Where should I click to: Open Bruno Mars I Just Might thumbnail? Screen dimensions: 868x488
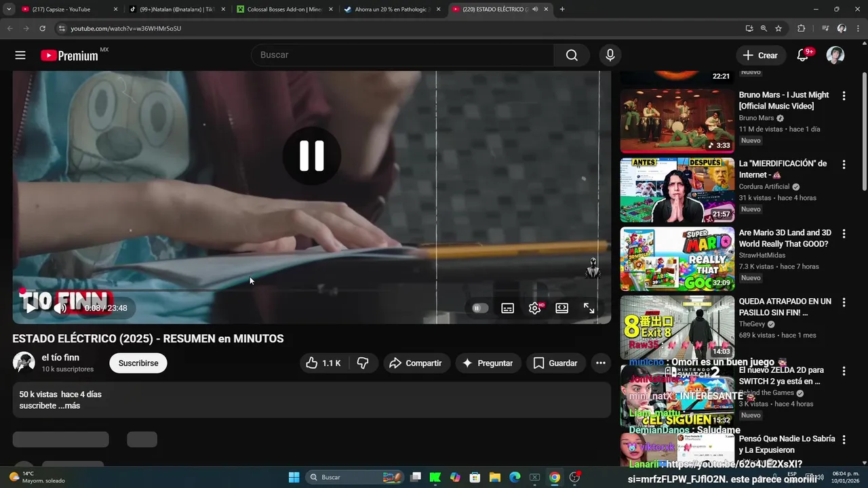click(677, 121)
